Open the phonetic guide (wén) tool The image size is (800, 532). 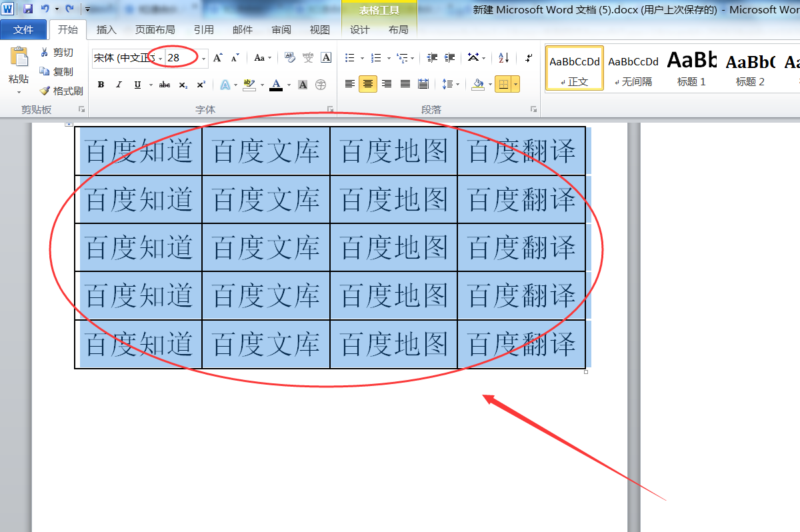(308, 58)
